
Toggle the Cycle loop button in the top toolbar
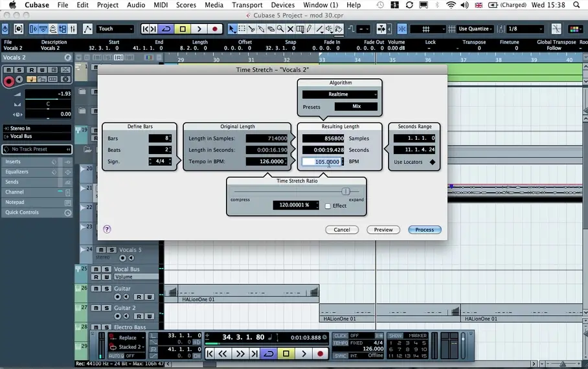[x=166, y=29]
